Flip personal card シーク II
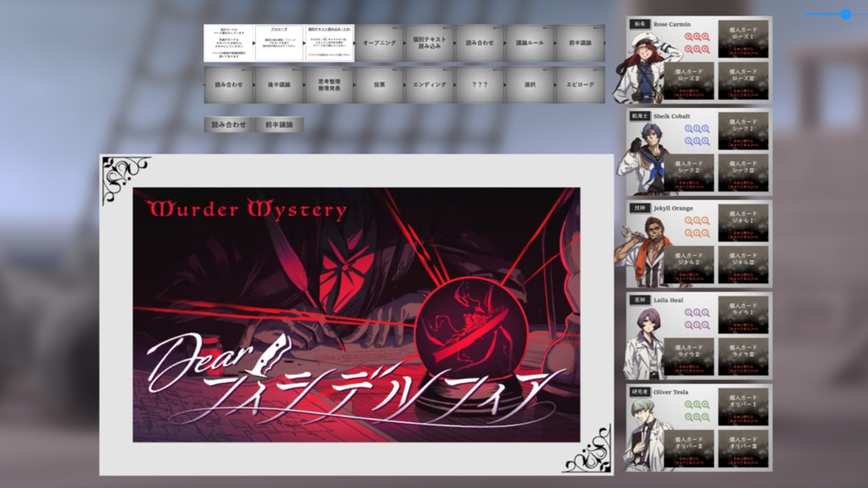Screen dimensions: 868x488 click(x=688, y=173)
